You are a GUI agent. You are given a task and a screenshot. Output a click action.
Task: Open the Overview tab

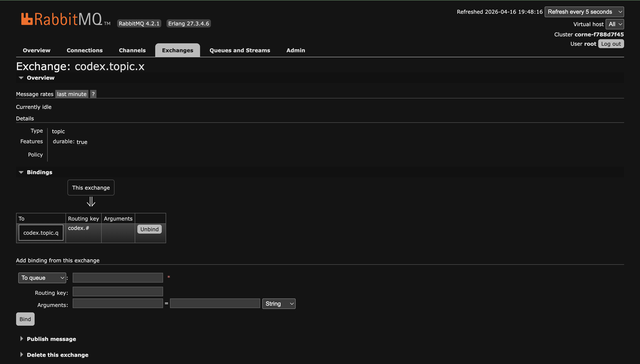[x=37, y=50]
